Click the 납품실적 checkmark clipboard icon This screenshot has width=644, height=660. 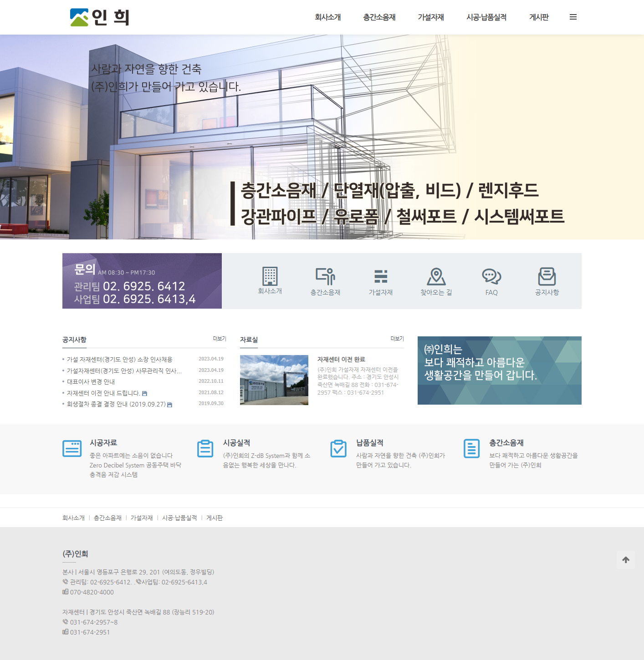tap(338, 448)
